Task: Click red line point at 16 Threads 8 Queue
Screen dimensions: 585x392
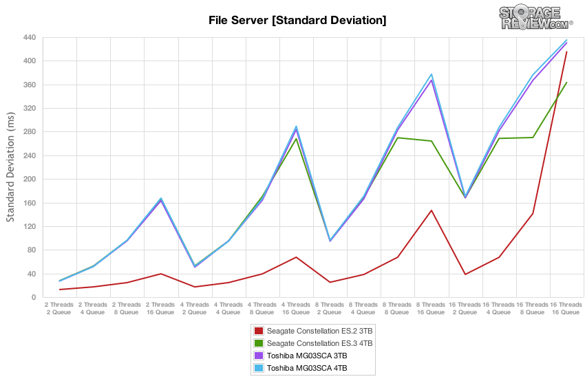Action: coord(533,214)
